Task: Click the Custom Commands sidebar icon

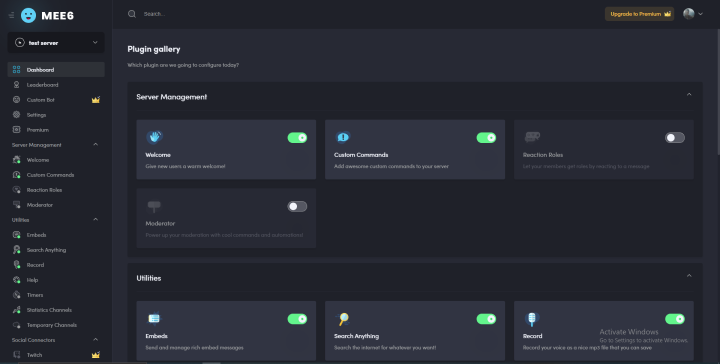Action: click(17, 175)
